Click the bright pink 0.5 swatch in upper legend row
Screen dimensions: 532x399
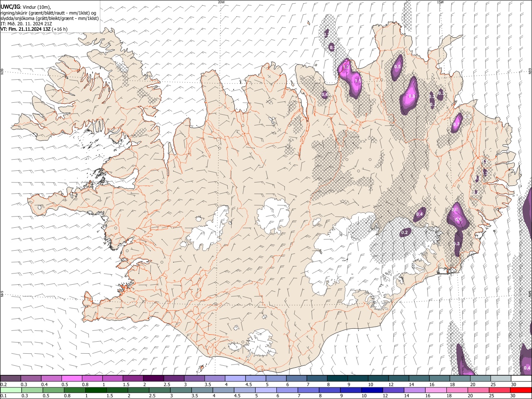[71, 379]
